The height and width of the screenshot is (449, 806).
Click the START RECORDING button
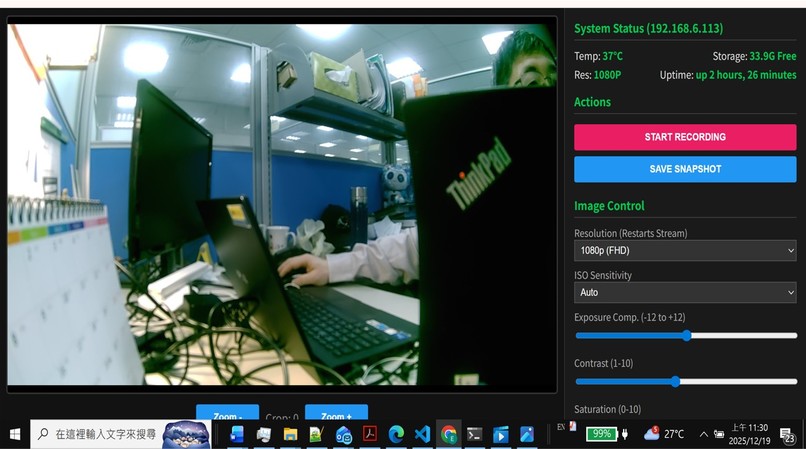coord(685,137)
